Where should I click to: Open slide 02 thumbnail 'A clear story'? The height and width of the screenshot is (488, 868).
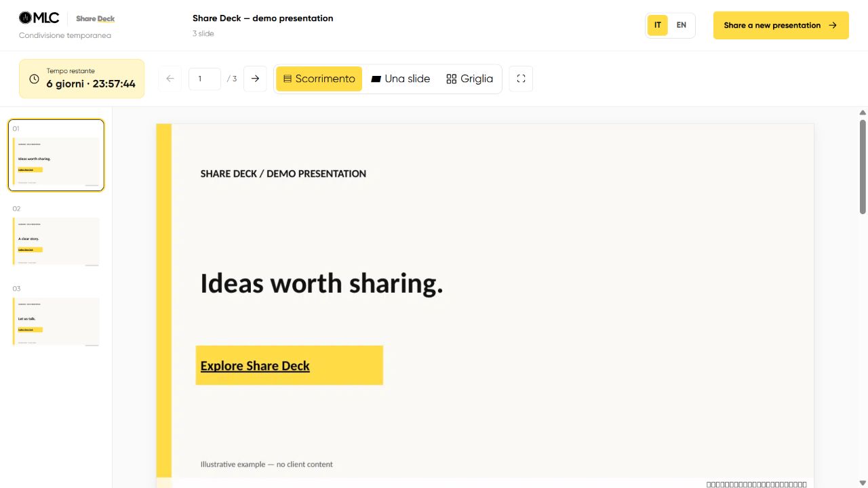tap(56, 235)
